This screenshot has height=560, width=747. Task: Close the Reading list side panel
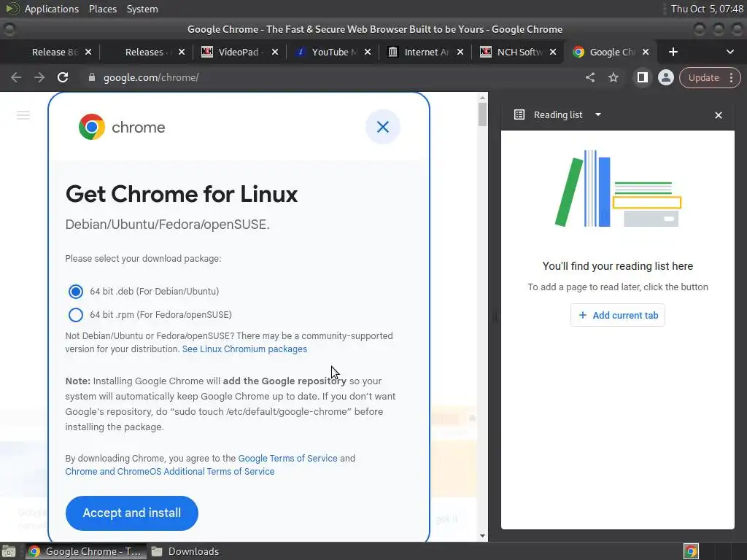point(719,115)
